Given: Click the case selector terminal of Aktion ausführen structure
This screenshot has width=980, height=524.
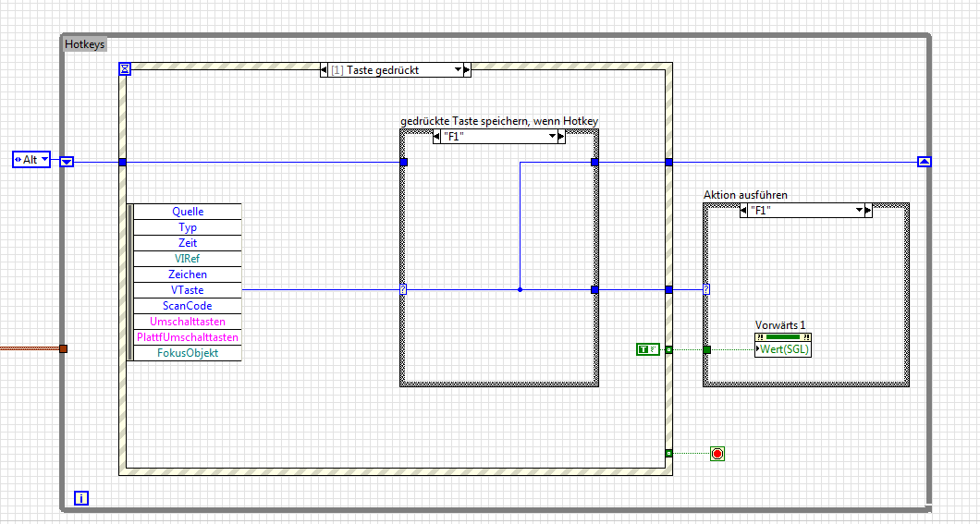Looking at the screenshot, I should [706, 290].
